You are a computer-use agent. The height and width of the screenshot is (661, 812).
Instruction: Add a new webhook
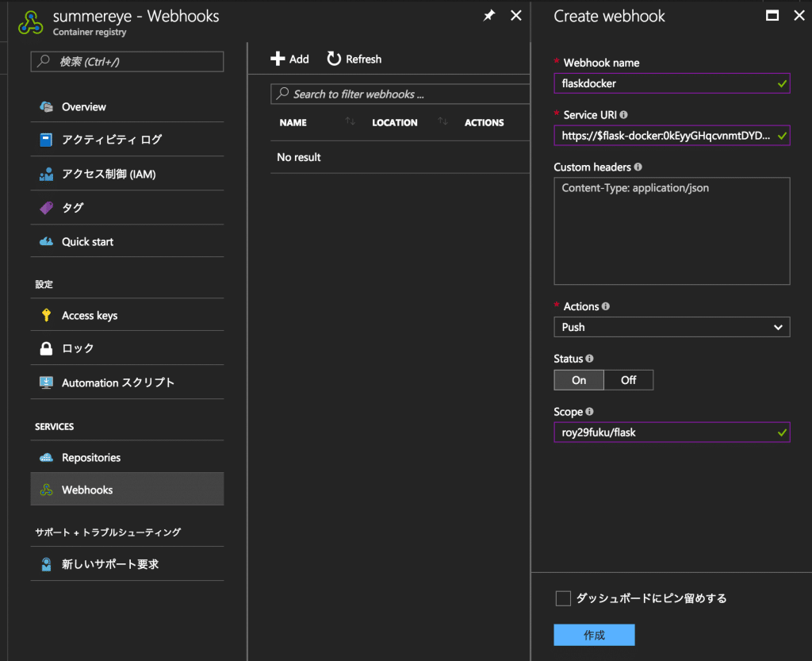[x=289, y=59]
